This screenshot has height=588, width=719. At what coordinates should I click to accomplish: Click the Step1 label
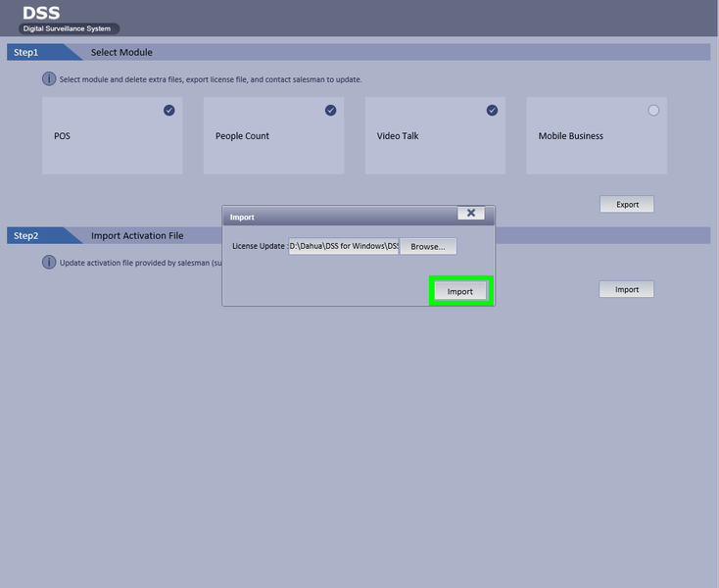pyautogui.click(x=25, y=52)
